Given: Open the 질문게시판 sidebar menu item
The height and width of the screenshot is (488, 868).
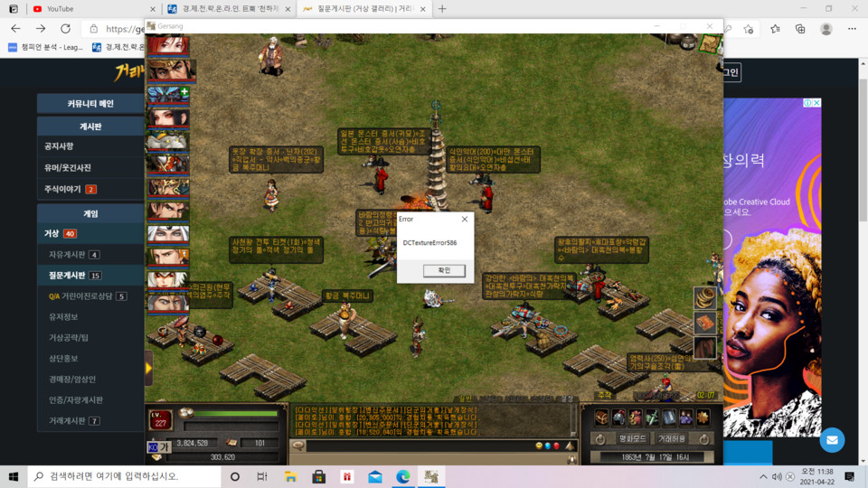Looking at the screenshot, I should [x=74, y=275].
